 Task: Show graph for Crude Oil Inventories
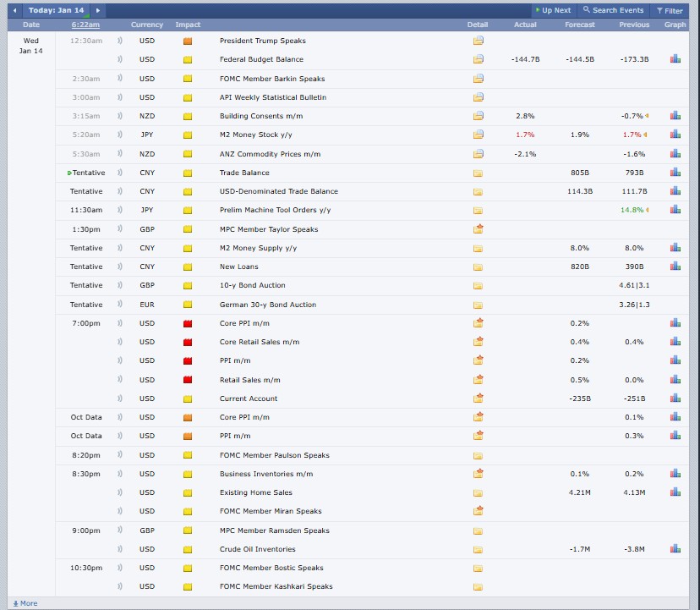(x=675, y=549)
